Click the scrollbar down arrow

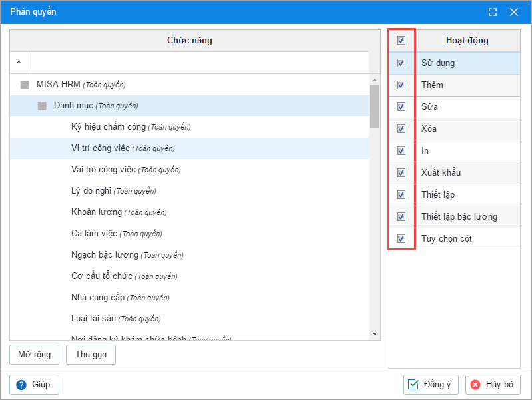[x=374, y=334]
